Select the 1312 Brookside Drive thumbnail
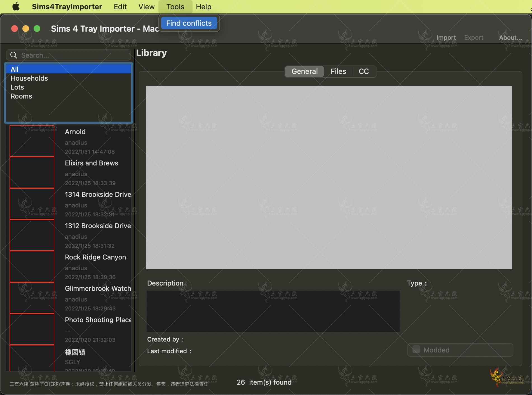This screenshot has width=532, height=395. [32, 235]
